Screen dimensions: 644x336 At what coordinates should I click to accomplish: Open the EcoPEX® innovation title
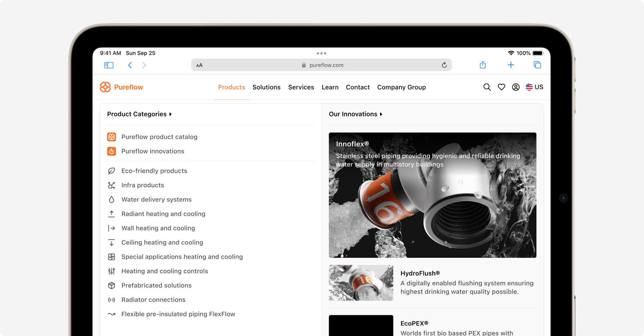[414, 323]
